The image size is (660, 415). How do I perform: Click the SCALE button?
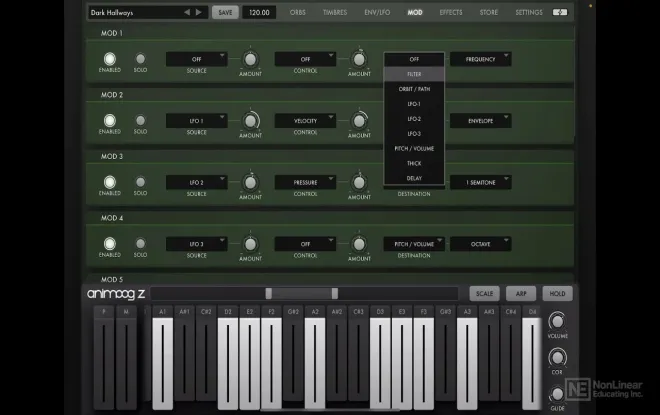(484, 294)
